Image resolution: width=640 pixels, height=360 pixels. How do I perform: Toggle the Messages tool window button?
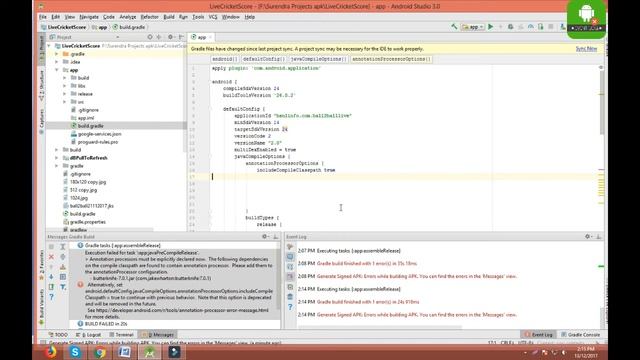158,335
